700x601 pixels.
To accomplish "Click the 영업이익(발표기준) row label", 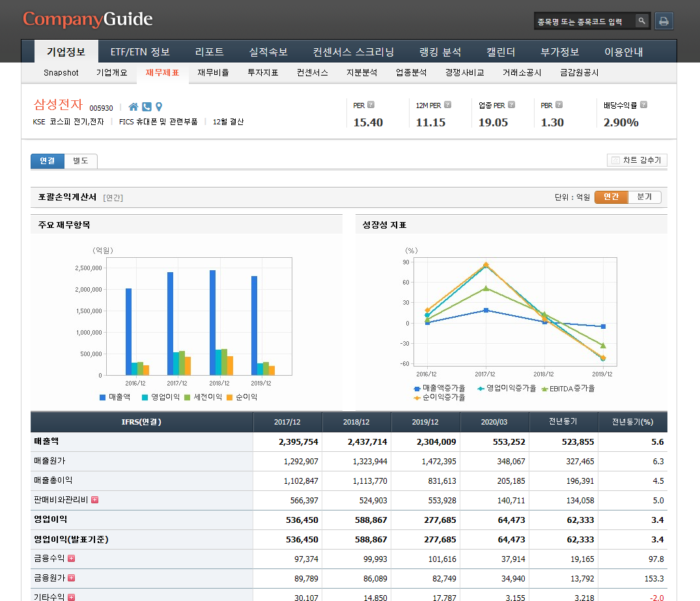I will pos(72,539).
